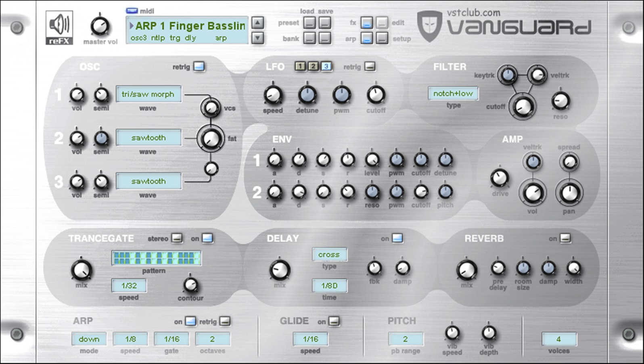Click envelope 1 level knob
This screenshot has width=644, height=364.
372,160
